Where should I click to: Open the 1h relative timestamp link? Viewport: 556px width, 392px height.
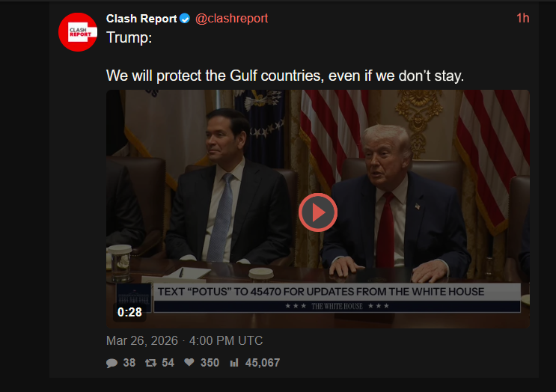(x=522, y=18)
